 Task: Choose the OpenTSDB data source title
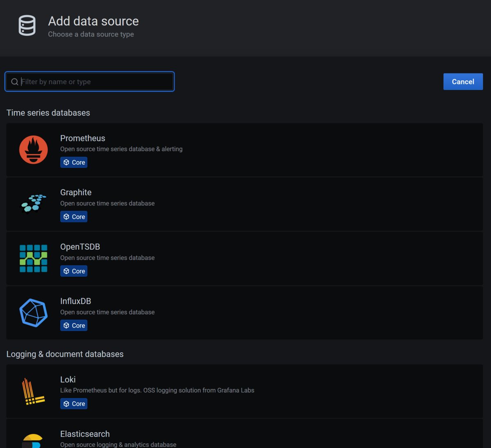tap(80, 247)
